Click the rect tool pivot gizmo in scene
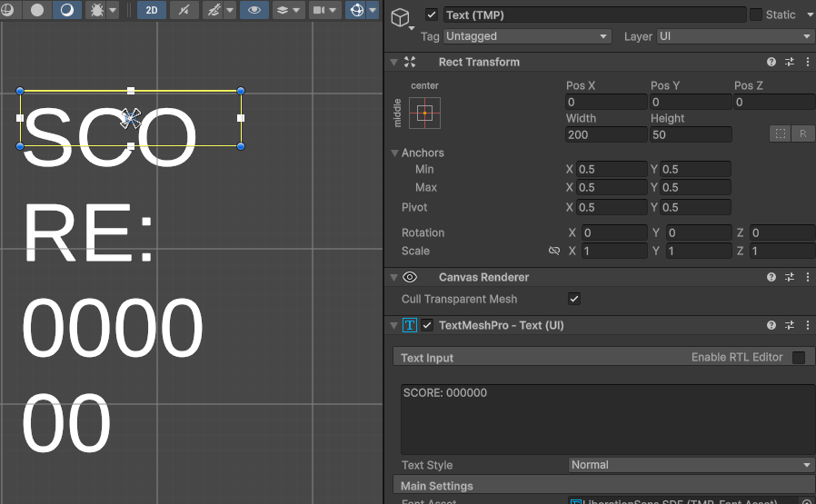 pos(131,119)
